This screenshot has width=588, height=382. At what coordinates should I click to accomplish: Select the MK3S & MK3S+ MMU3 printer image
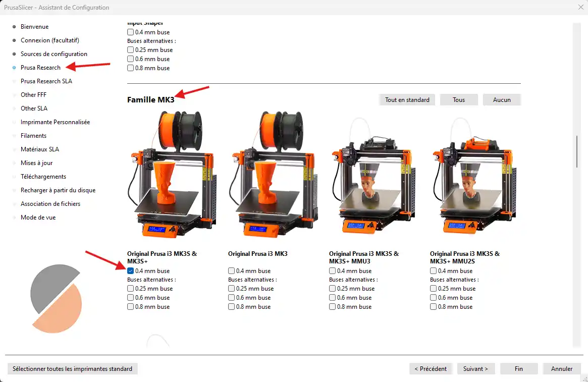(x=373, y=175)
